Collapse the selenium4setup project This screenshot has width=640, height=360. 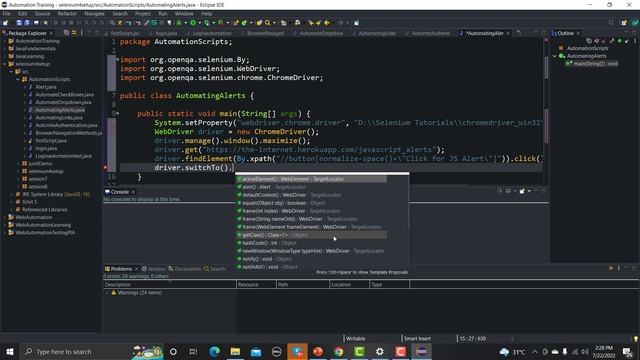click(5, 64)
